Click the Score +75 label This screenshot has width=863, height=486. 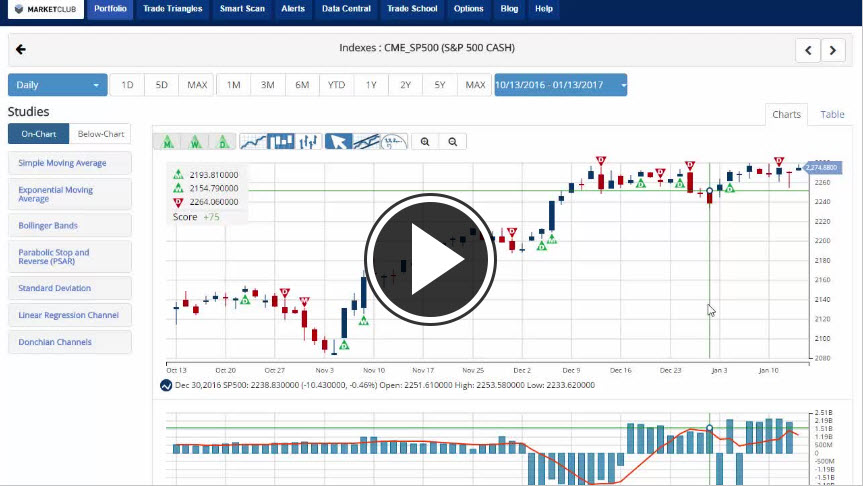coord(196,217)
